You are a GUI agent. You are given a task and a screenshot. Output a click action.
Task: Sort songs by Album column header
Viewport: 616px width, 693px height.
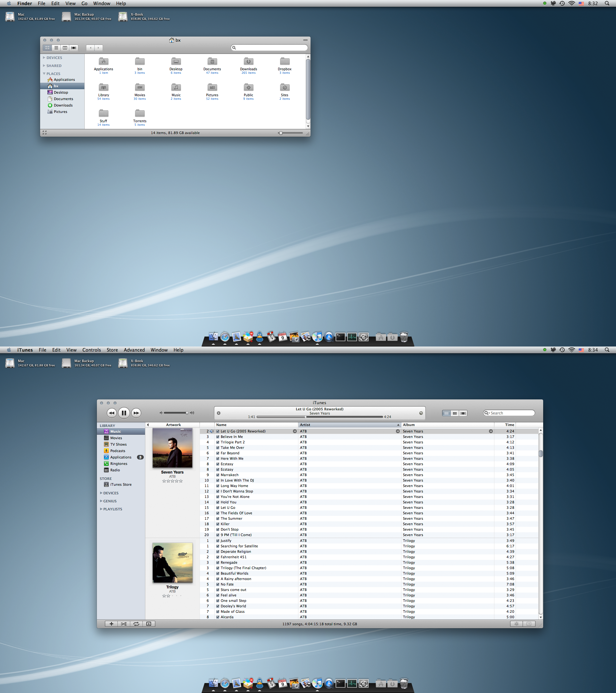point(448,425)
